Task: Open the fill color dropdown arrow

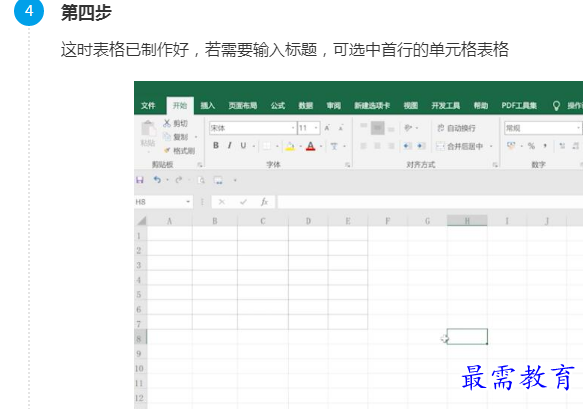Action: click(x=300, y=146)
